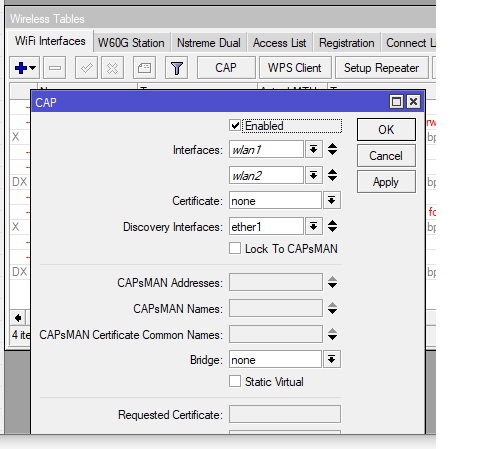This screenshot has width=504, height=449.
Task: Open the wlan1 interface dropdown
Action: [313, 149]
